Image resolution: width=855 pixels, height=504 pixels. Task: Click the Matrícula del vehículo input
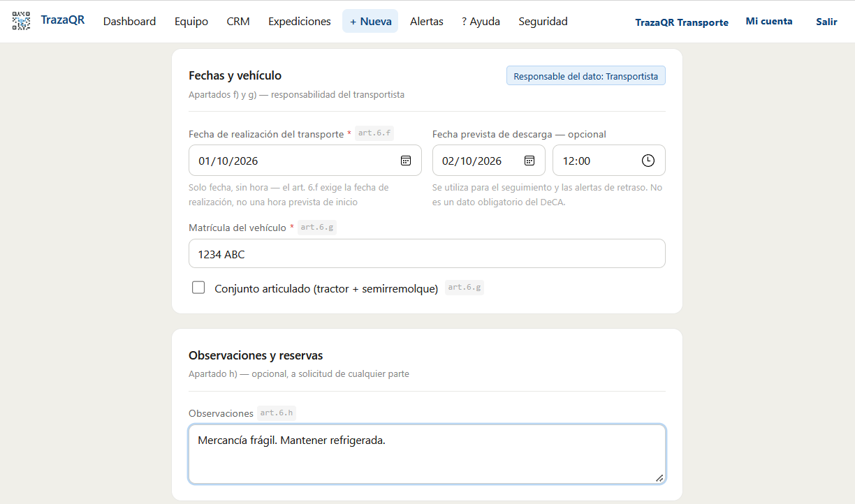click(x=427, y=254)
